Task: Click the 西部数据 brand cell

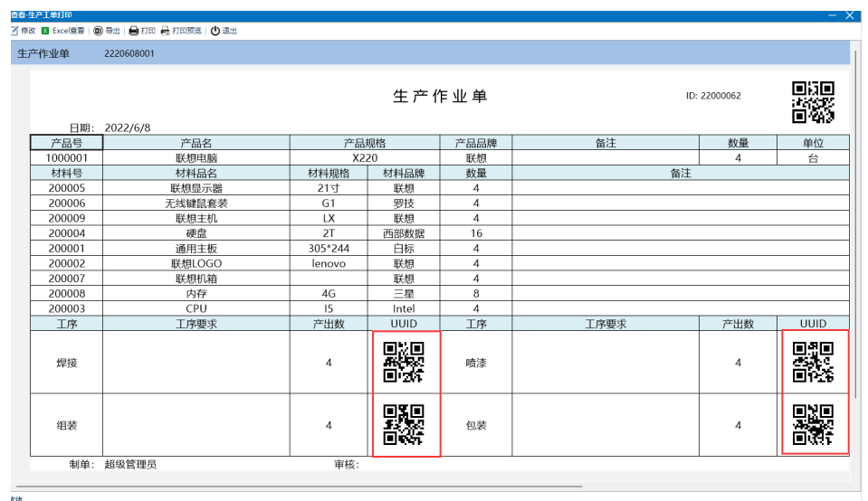Action: (x=404, y=233)
